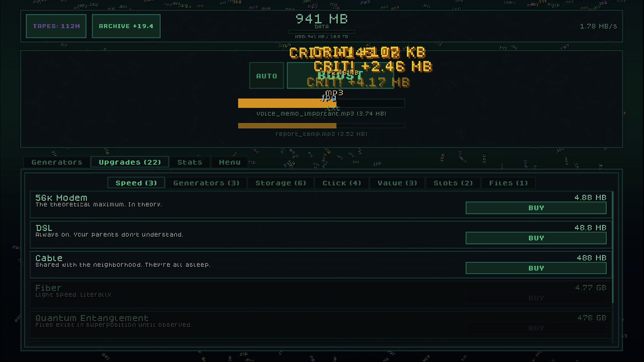Click the TAPES: 112M counter
Viewport: 644px width, 362px height.
56,26
